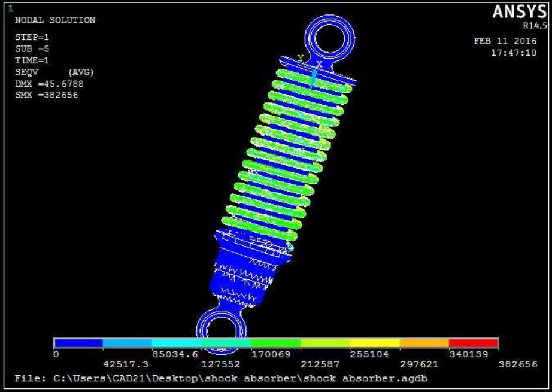Screen dimensions: 552x392
Task: Click the 'FEB 11 2016' date
Action: click(505, 41)
